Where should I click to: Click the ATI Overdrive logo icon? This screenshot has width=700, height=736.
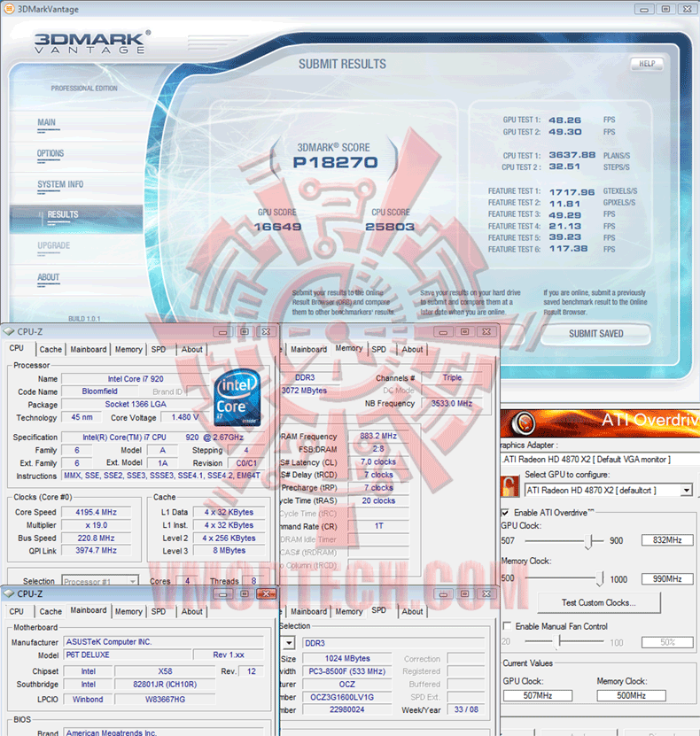click(x=523, y=422)
